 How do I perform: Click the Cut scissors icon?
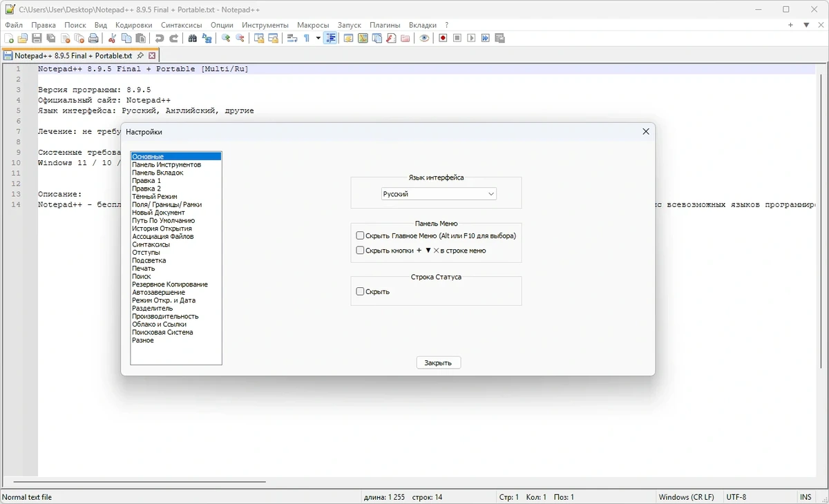coord(112,39)
